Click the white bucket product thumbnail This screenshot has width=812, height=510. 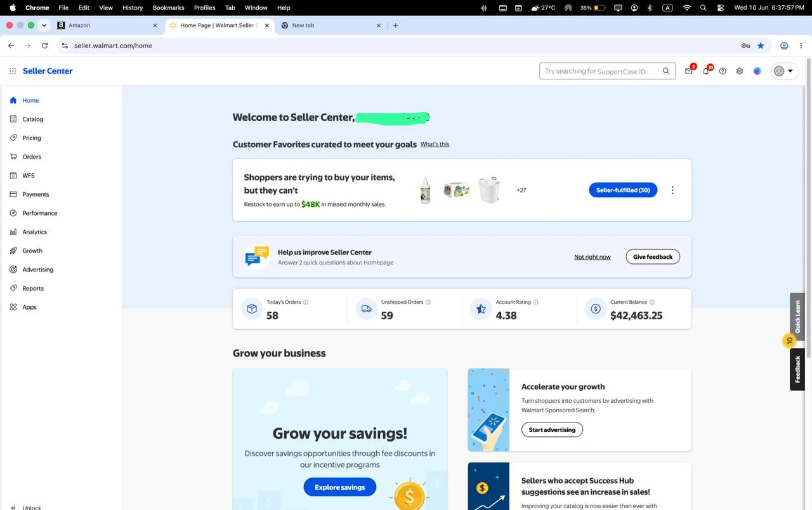[489, 190]
